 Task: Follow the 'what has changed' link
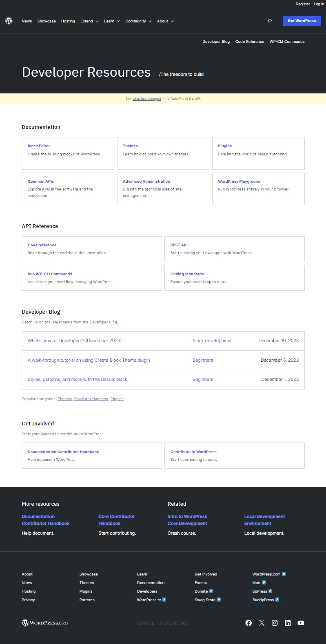(146, 99)
